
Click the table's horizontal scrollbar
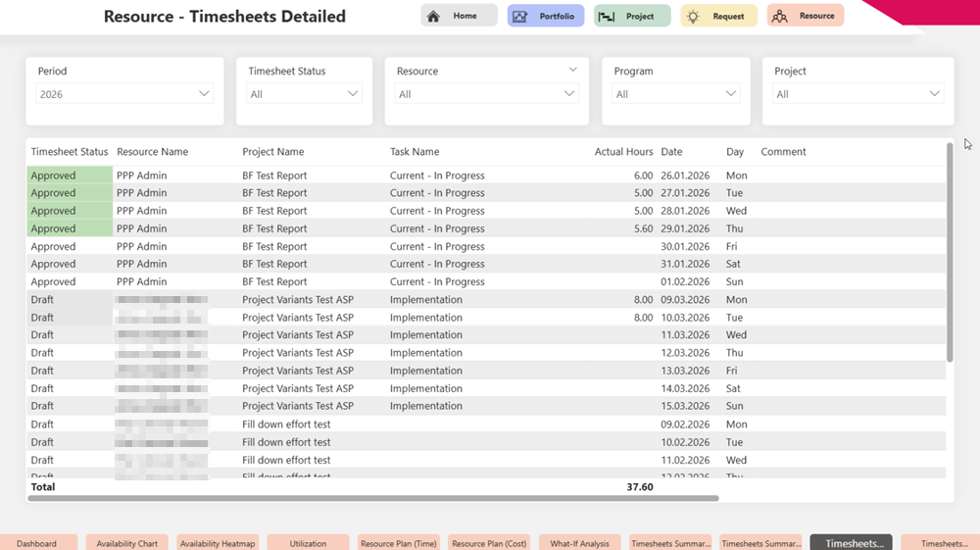coord(373,498)
